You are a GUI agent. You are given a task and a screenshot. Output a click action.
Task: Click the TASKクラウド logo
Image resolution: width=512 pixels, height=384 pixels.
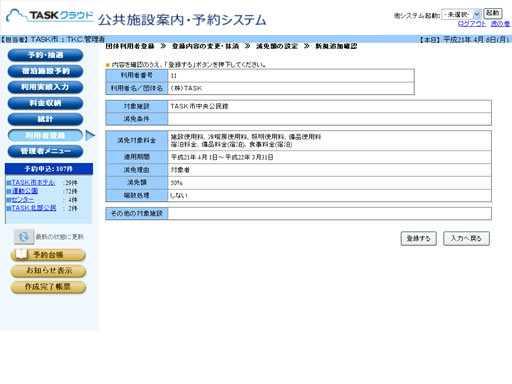click(x=50, y=16)
